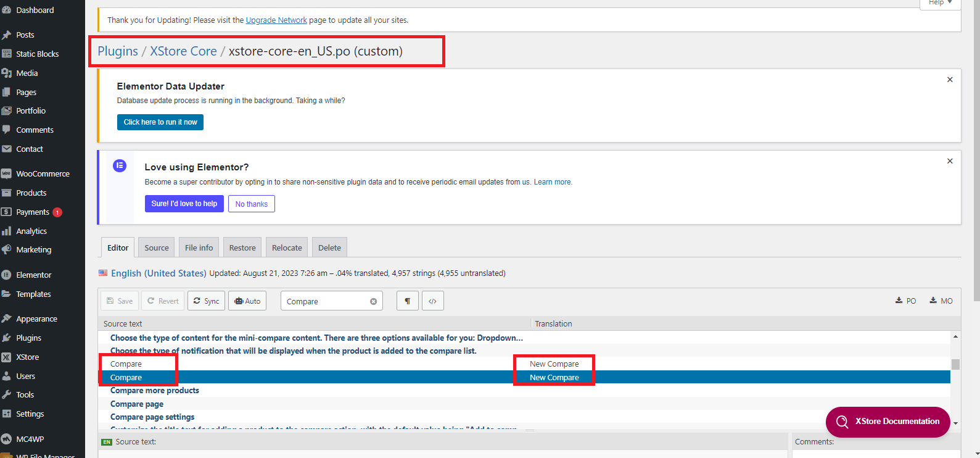Switch to the Editor tab
Image resolution: width=980 pixels, height=458 pixels.
click(x=118, y=248)
